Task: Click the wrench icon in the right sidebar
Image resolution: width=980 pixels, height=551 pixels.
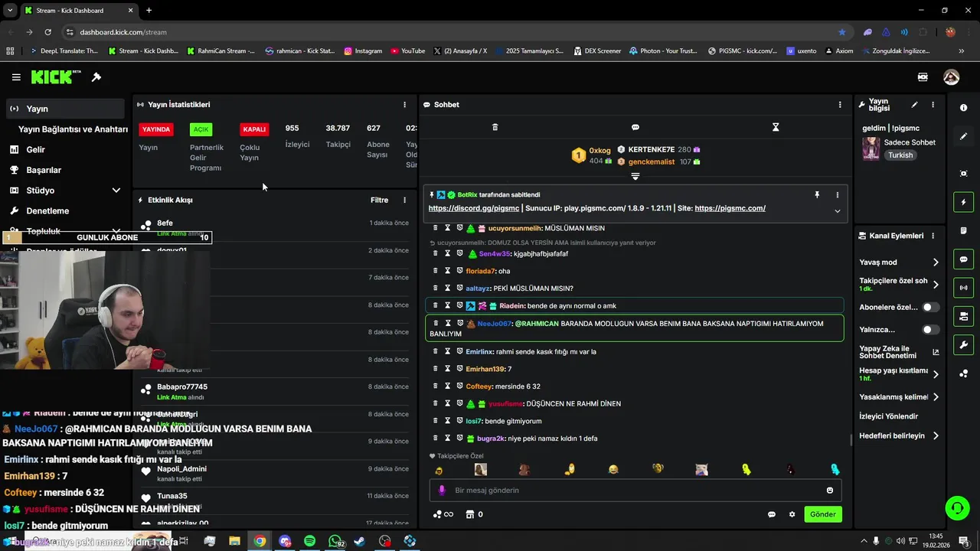Action: 964,345
